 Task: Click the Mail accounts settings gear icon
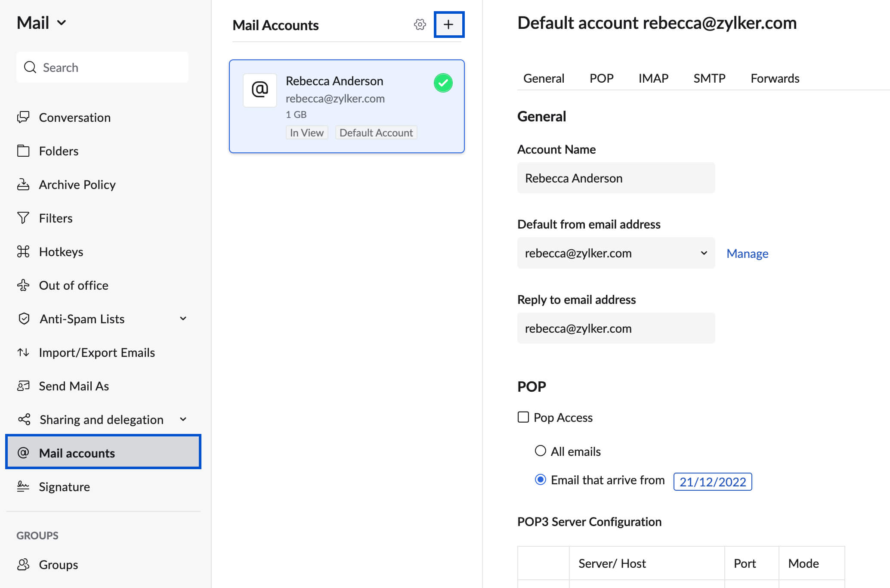tap(420, 25)
